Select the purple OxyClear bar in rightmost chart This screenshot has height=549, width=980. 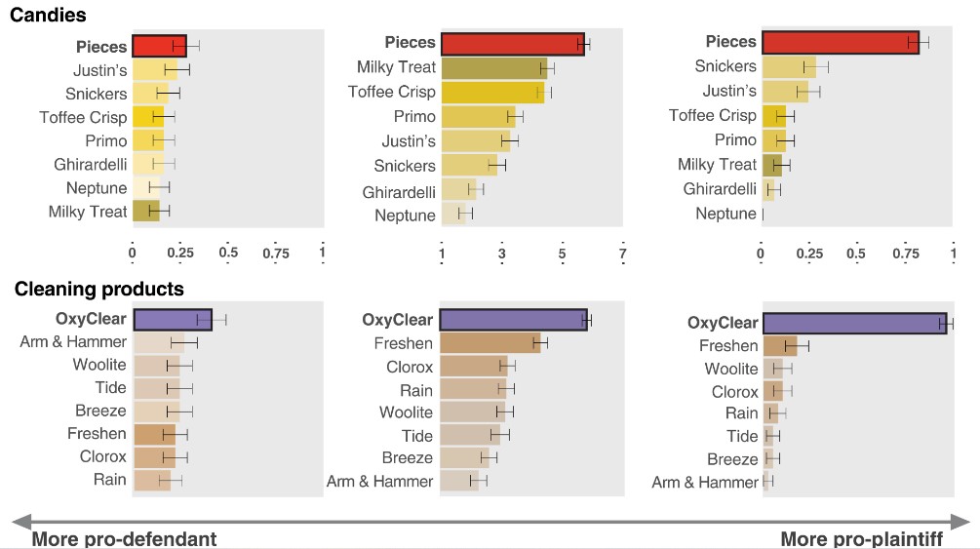(x=854, y=324)
